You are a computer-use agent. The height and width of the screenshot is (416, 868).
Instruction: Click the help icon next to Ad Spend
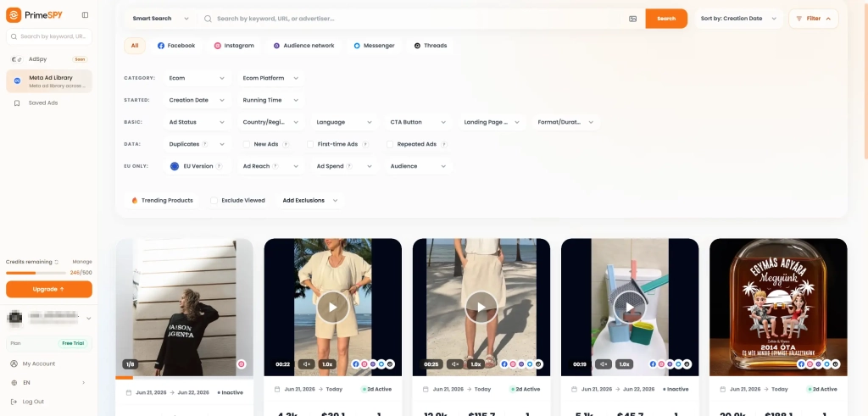click(349, 167)
